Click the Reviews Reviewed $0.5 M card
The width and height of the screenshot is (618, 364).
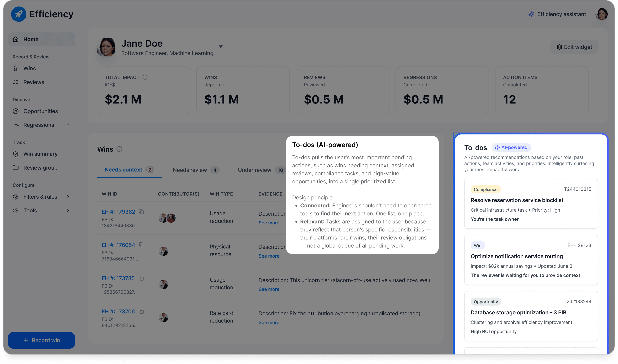(342, 90)
